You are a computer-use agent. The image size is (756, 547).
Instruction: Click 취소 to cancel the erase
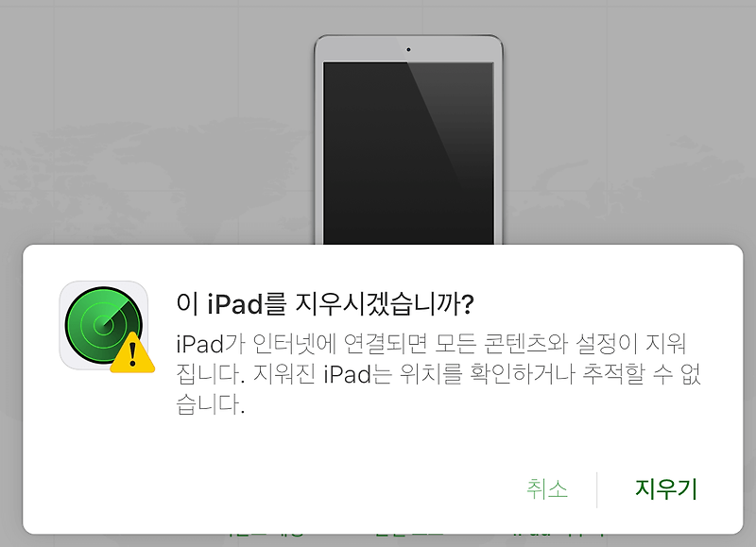tap(547, 489)
